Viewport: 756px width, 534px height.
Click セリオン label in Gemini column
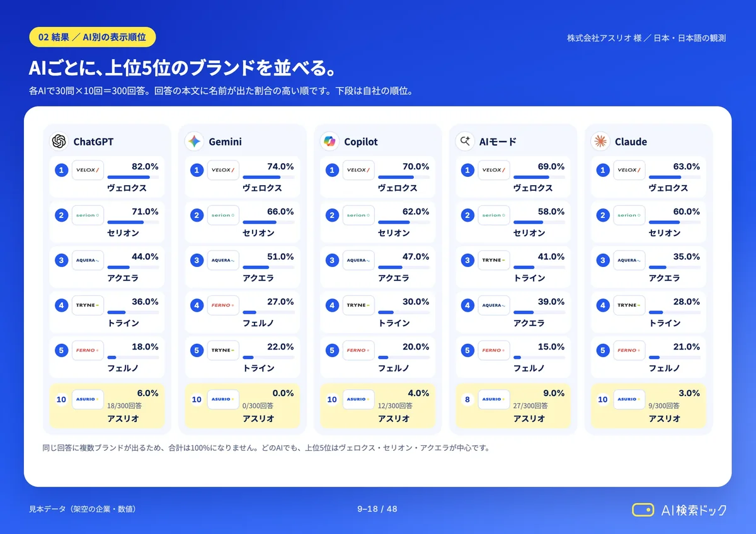(x=258, y=233)
